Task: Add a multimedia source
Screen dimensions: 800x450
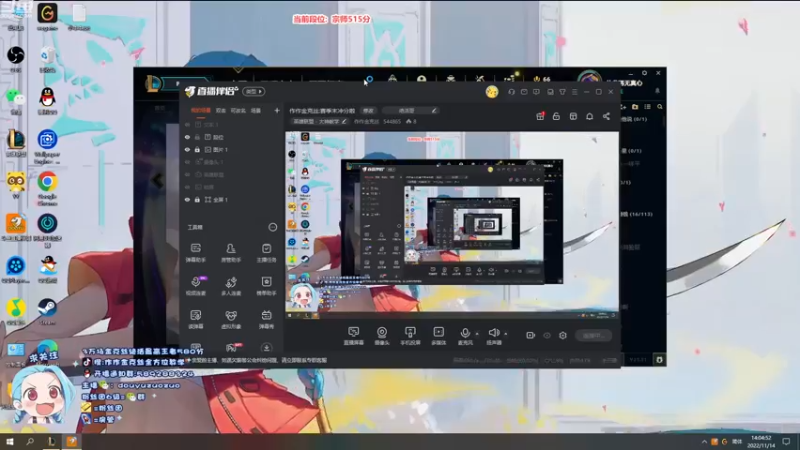Action: [438, 336]
